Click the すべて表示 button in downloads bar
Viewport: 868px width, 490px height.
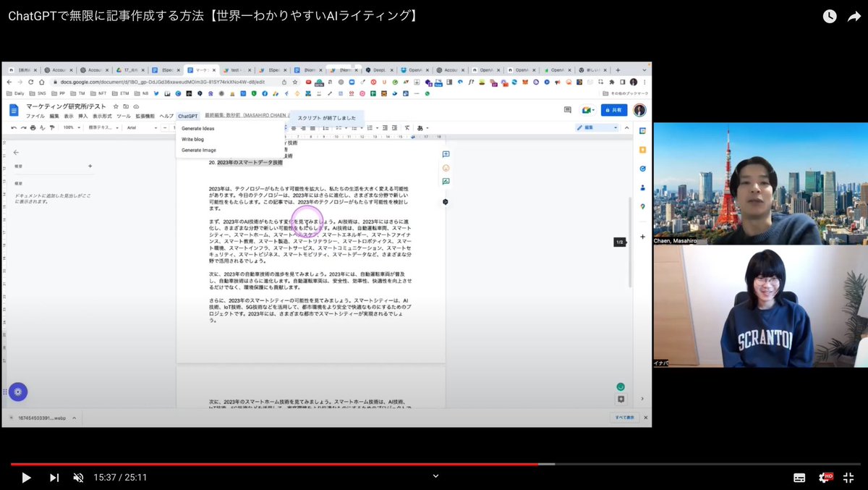(624, 418)
